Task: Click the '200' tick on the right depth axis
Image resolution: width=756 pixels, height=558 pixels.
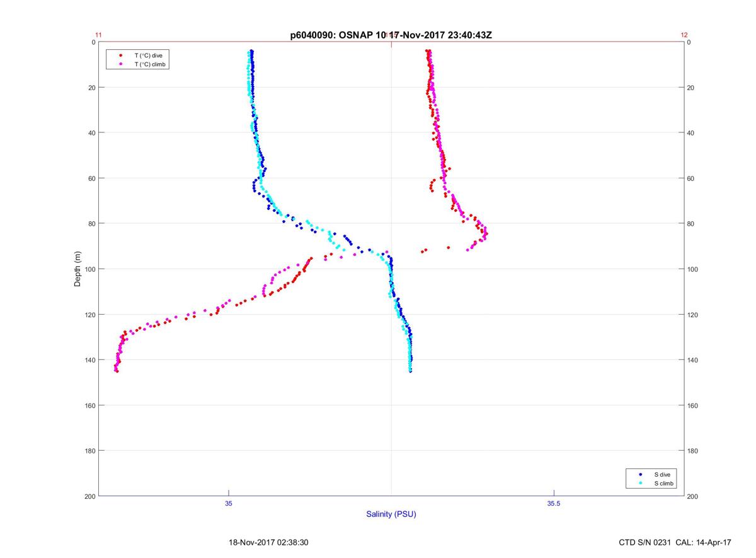Action: pyautogui.click(x=693, y=496)
